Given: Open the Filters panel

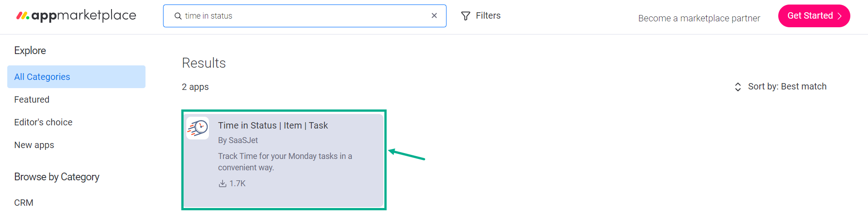Looking at the screenshot, I should (x=481, y=16).
